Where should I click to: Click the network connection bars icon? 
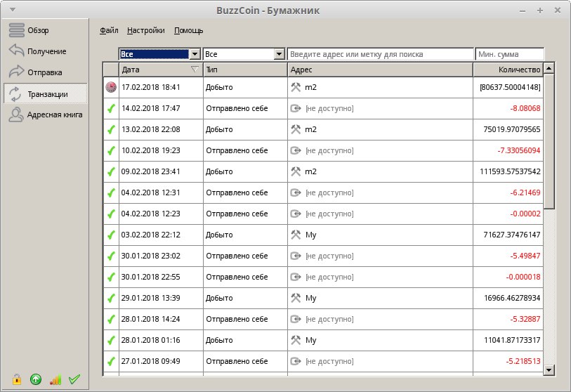(55, 379)
